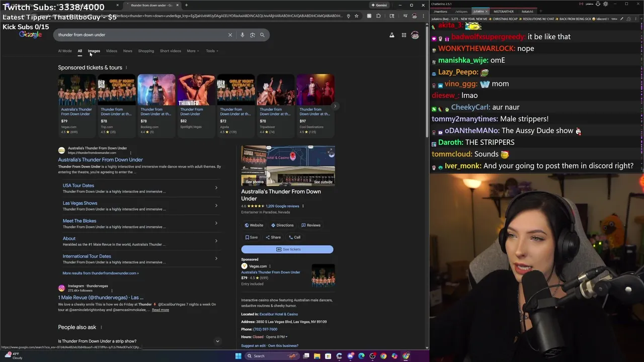Start voice search with the microphone icon
Viewport: 644px width, 362px height.
[x=242, y=35]
